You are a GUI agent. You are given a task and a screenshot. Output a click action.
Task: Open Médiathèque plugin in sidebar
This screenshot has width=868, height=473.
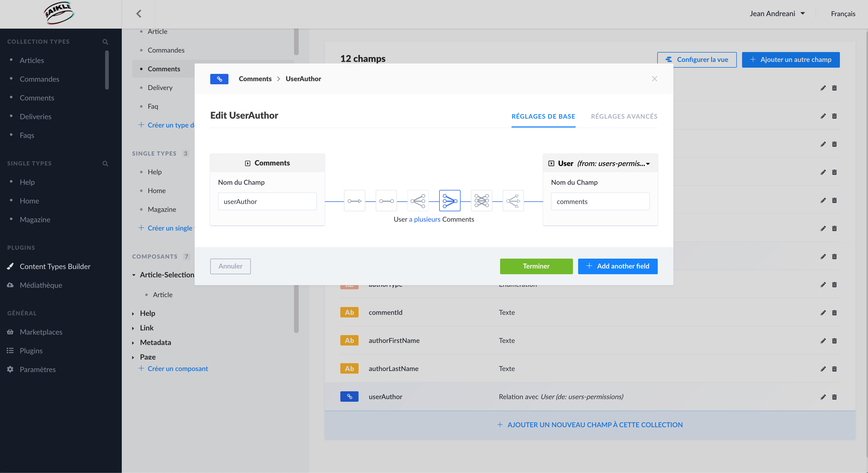tap(41, 285)
